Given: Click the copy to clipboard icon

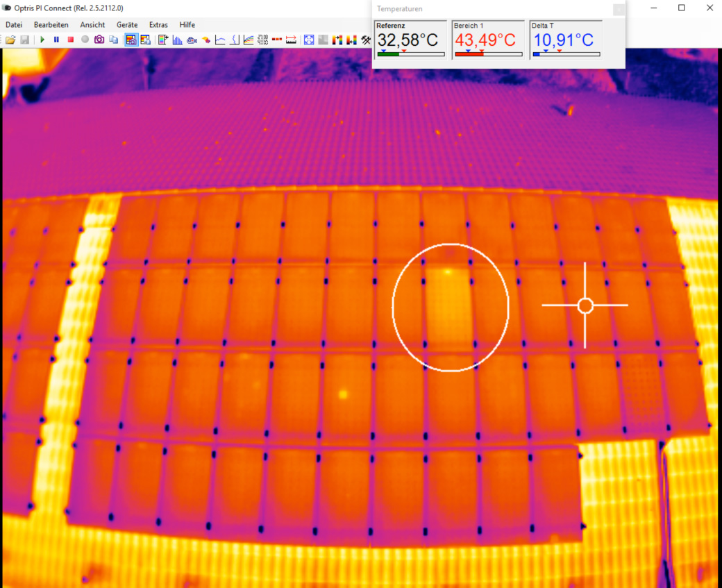Looking at the screenshot, I should click(114, 40).
